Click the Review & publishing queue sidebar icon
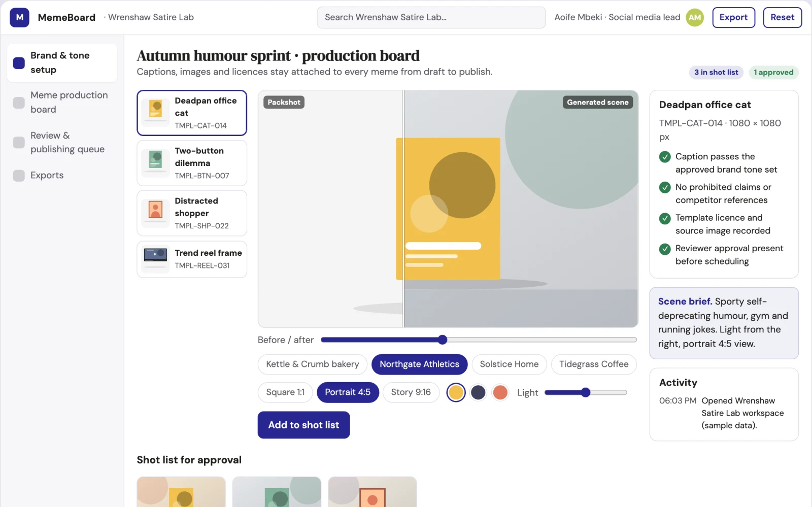 19,143
